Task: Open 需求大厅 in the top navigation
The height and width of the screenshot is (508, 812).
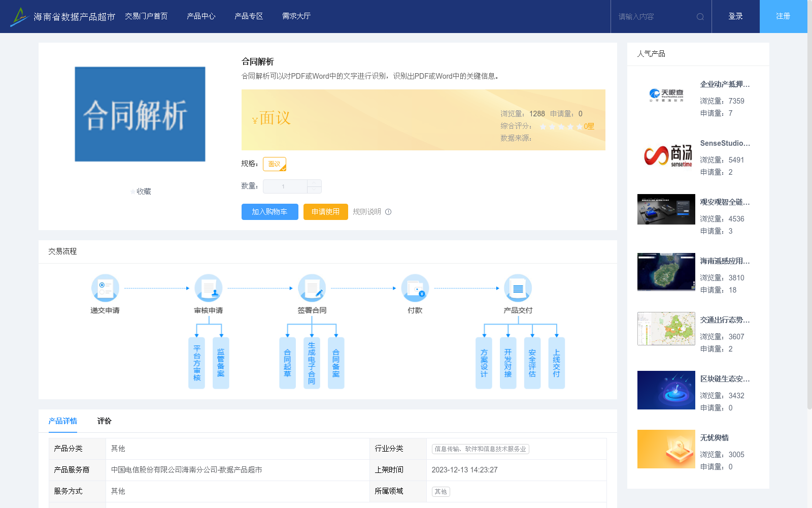Action: coord(296,16)
